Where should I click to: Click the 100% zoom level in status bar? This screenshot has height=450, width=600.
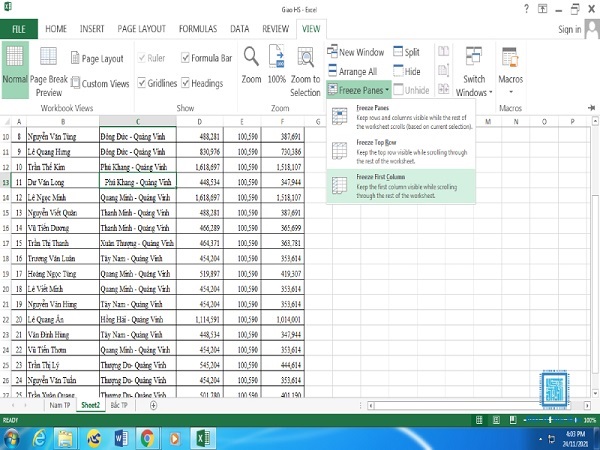click(x=590, y=420)
